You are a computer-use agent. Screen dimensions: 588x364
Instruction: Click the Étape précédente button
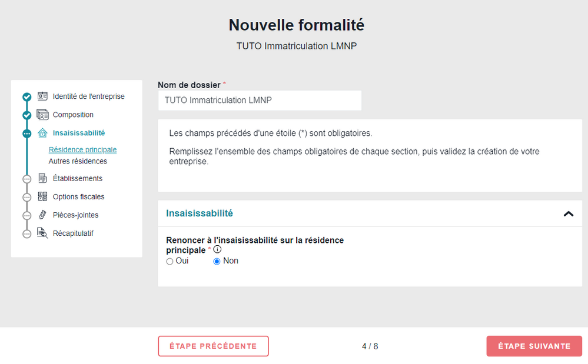point(213,346)
